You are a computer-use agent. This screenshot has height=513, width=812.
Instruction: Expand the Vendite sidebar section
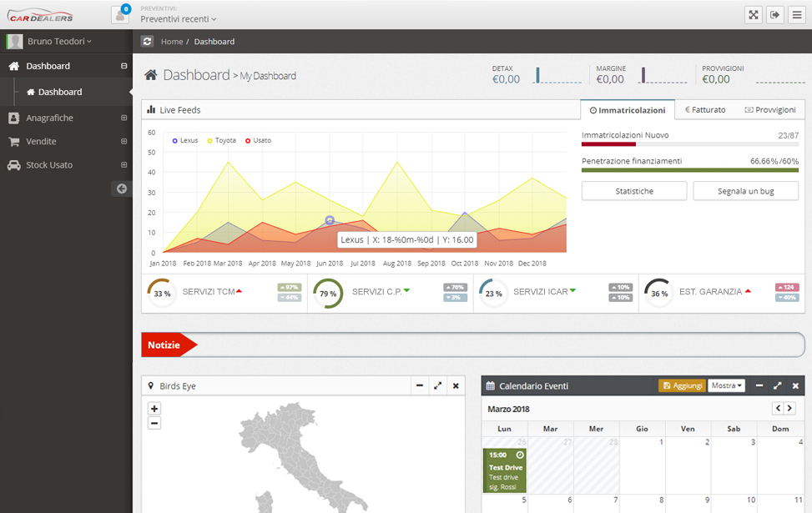tap(124, 141)
